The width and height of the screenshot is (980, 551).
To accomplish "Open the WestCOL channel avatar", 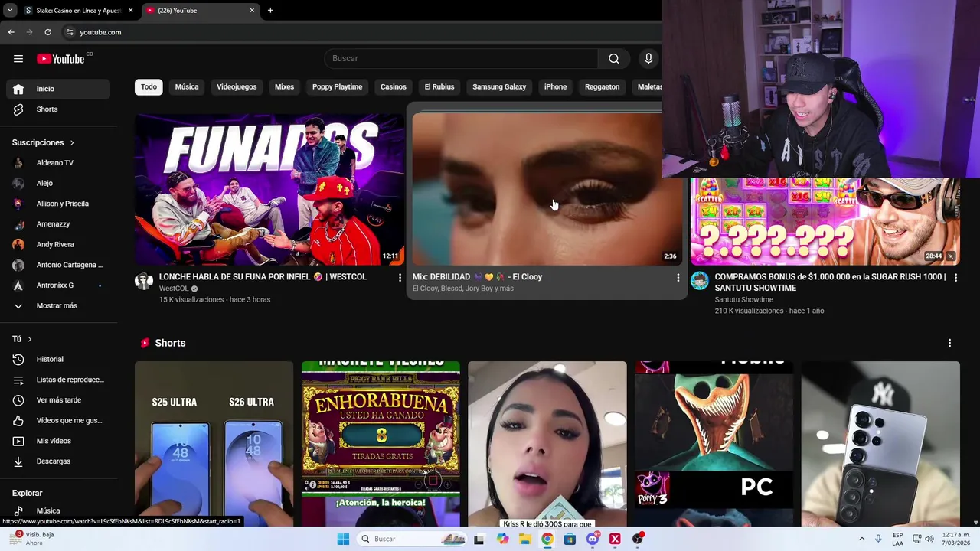I will click(x=144, y=281).
